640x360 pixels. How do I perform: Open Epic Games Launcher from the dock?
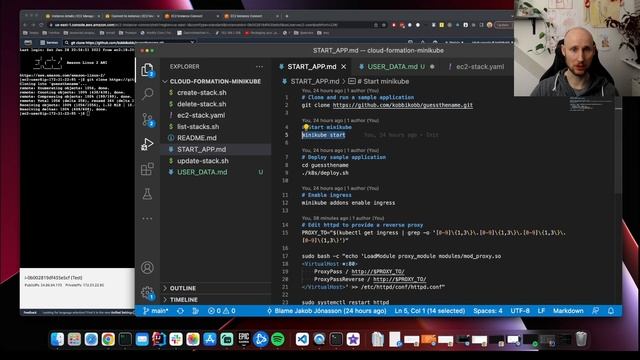pyautogui.click(x=244, y=339)
